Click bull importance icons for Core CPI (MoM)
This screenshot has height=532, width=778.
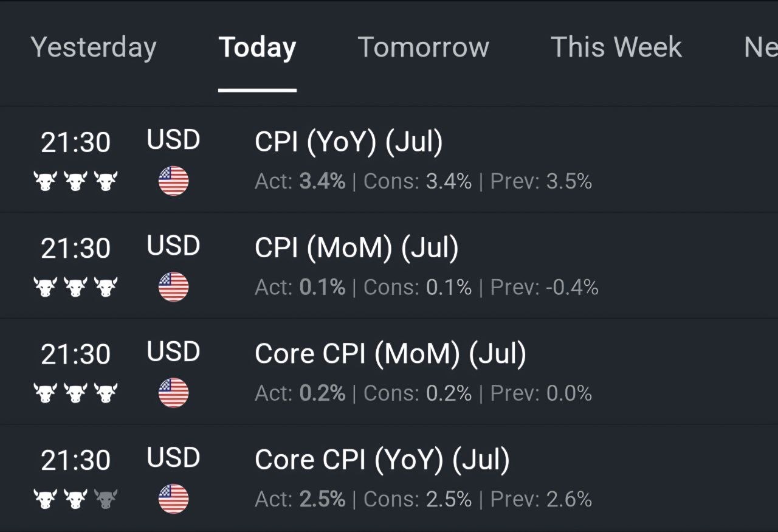click(x=75, y=393)
